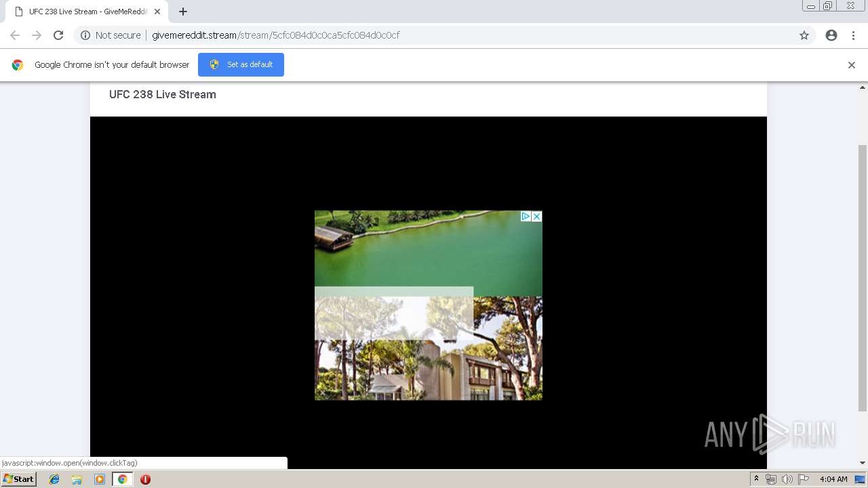868x488 pixels.
Task: Minimize the Chrome window
Action: pos(811,5)
